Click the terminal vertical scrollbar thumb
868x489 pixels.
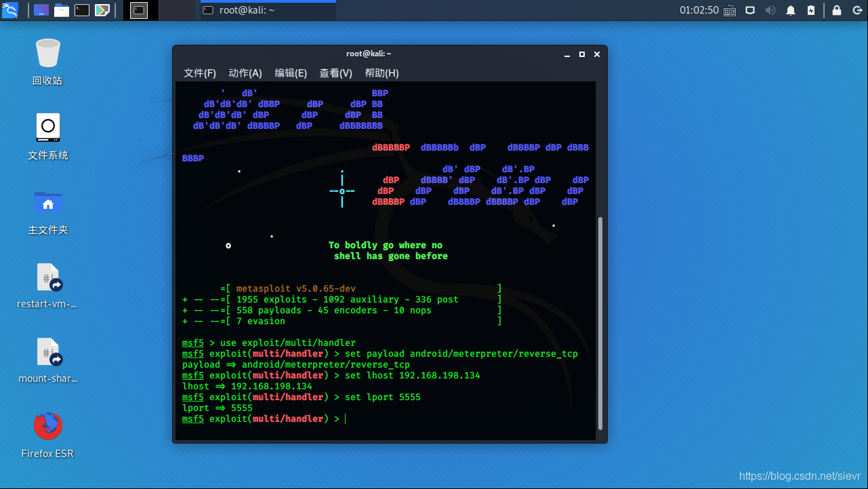600,324
